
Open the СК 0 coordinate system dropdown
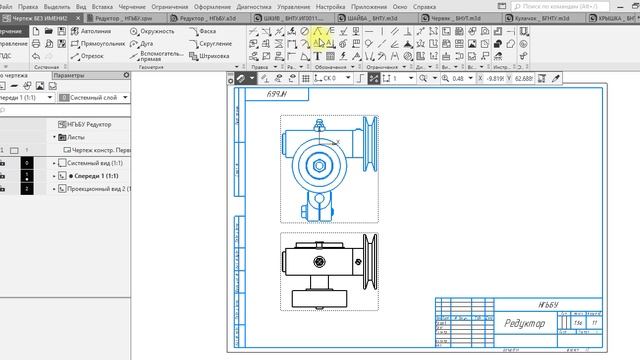click(348, 78)
